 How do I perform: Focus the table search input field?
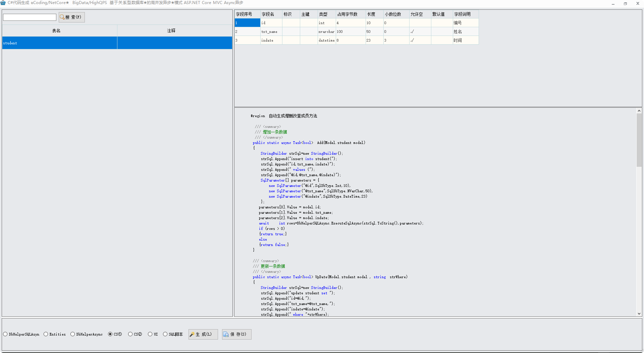30,17
